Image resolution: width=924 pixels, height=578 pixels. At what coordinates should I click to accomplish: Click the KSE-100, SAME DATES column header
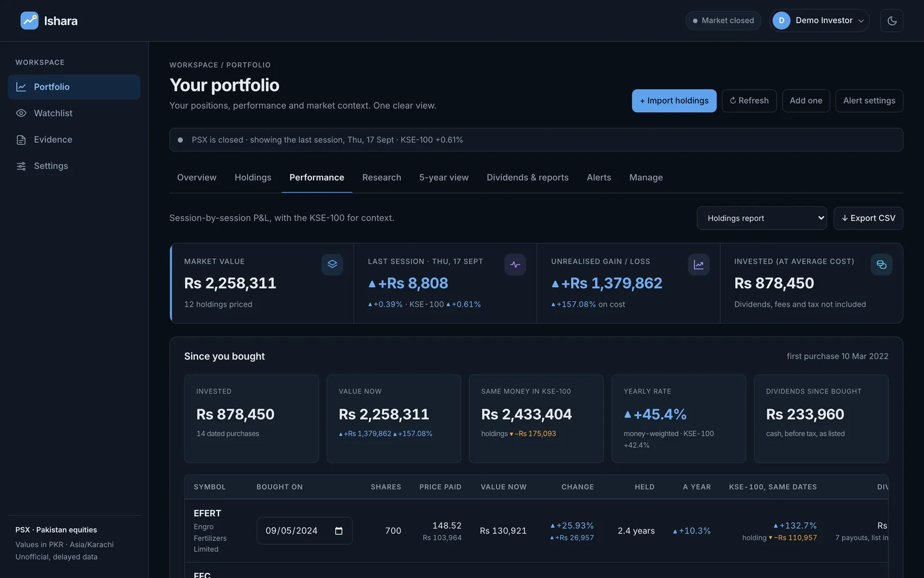pos(773,487)
